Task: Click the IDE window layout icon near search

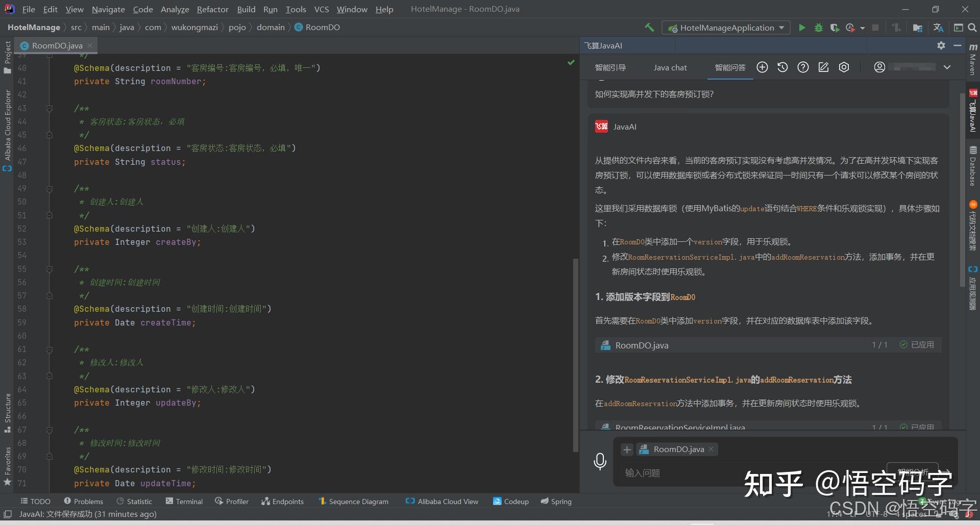Action: coord(959,28)
